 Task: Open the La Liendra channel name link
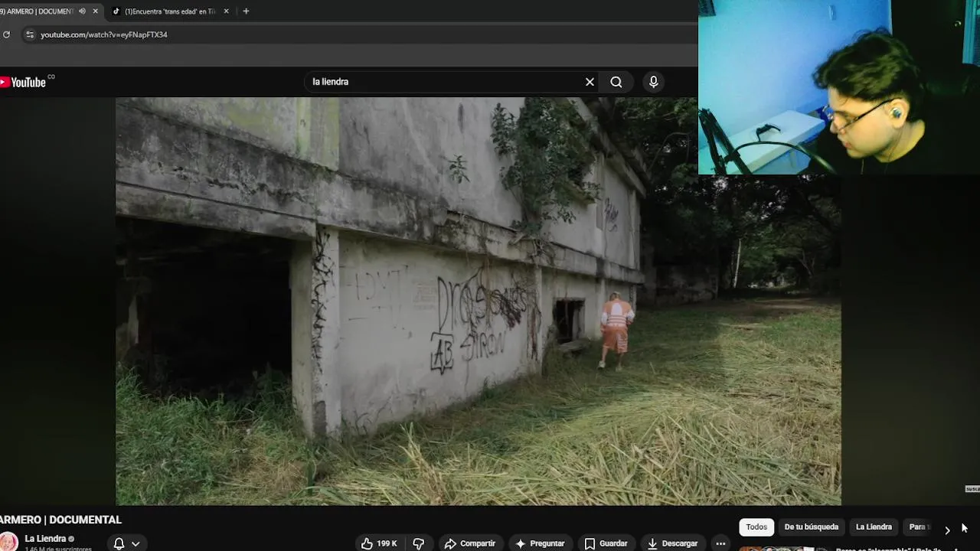45,539
